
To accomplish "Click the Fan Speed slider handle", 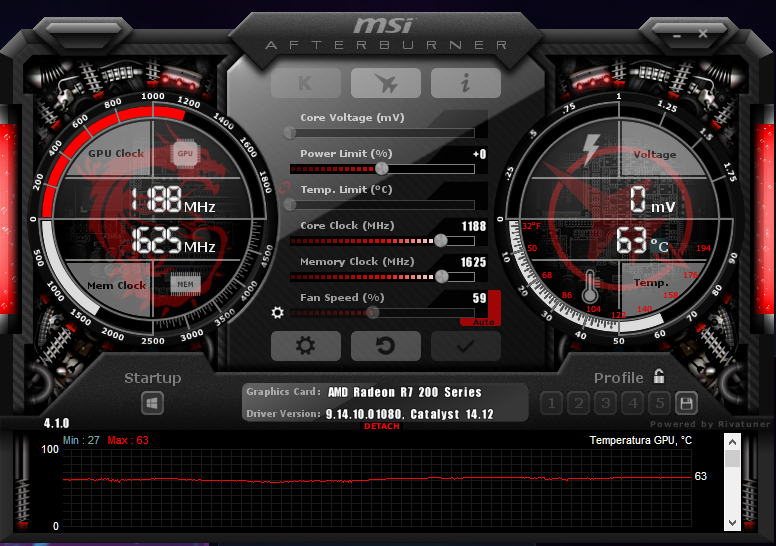I will tap(373, 312).
